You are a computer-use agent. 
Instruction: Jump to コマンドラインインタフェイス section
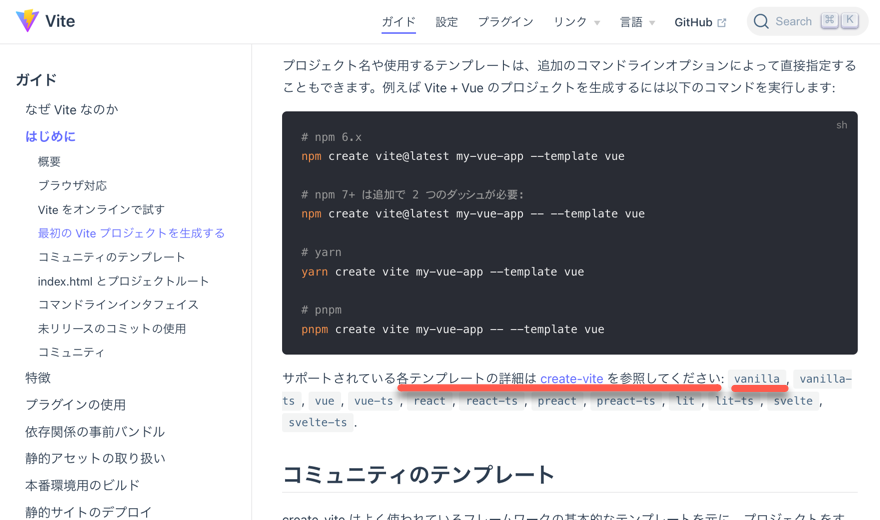coord(118,305)
